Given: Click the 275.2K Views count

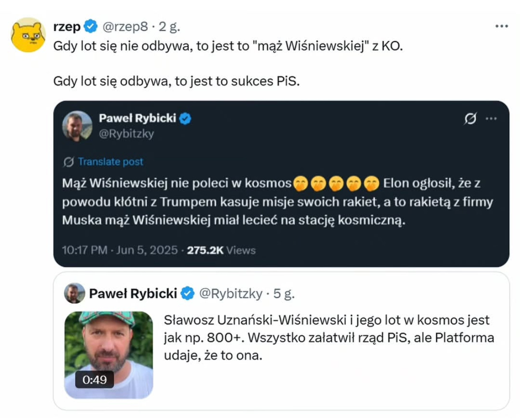Looking at the screenshot, I should [221, 250].
